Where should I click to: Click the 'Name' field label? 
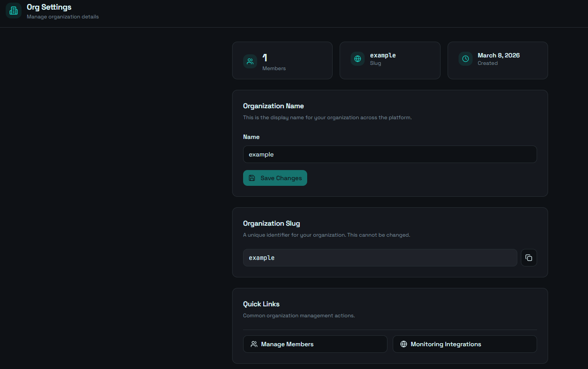(251, 137)
